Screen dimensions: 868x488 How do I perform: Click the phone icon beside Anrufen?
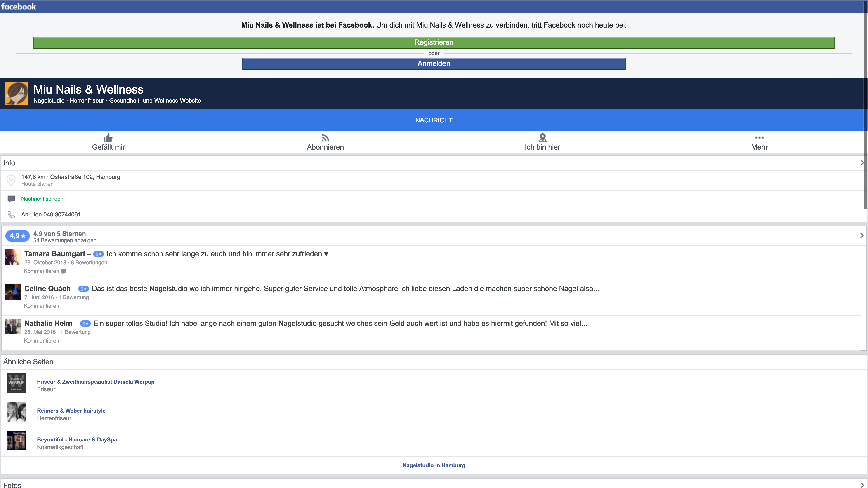coord(11,215)
